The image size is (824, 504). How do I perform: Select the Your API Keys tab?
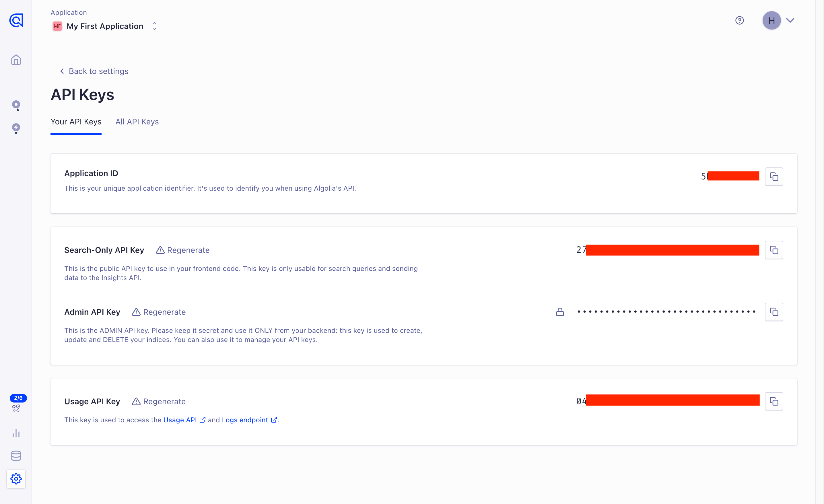tap(76, 122)
